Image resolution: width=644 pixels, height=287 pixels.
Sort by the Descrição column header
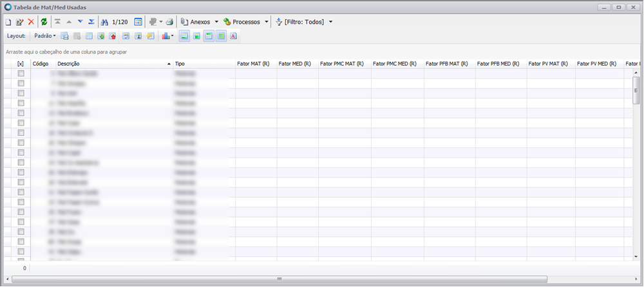(x=114, y=64)
